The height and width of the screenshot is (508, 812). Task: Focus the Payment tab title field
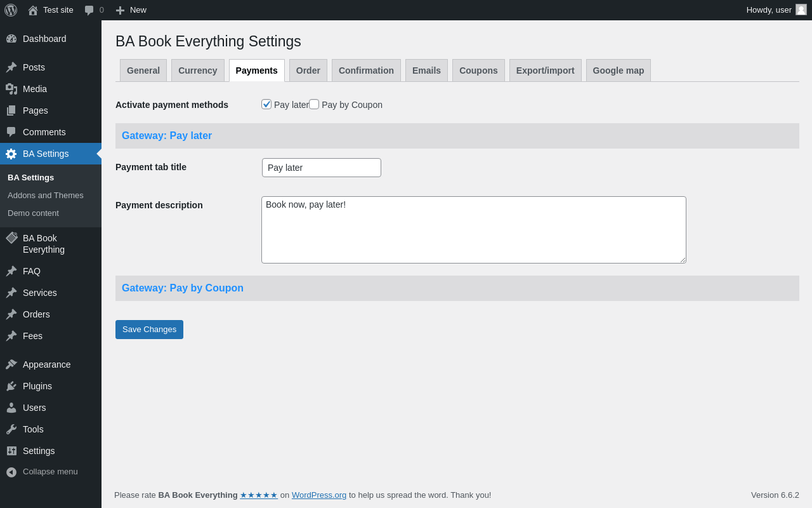(x=322, y=168)
